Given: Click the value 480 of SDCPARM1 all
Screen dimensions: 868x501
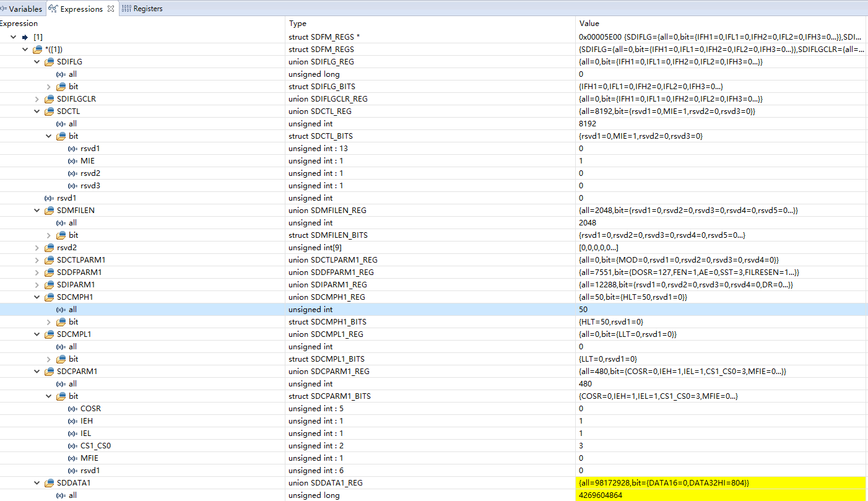Looking at the screenshot, I should (586, 384).
